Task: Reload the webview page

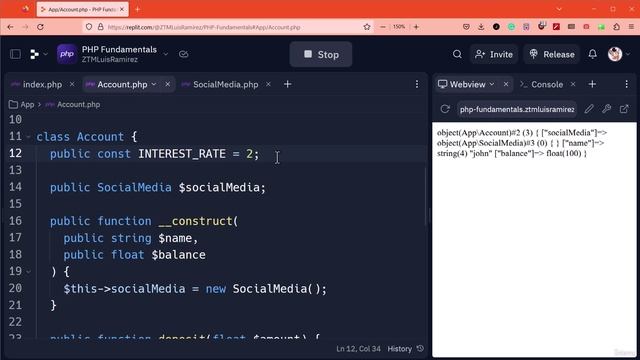Action: (445, 109)
